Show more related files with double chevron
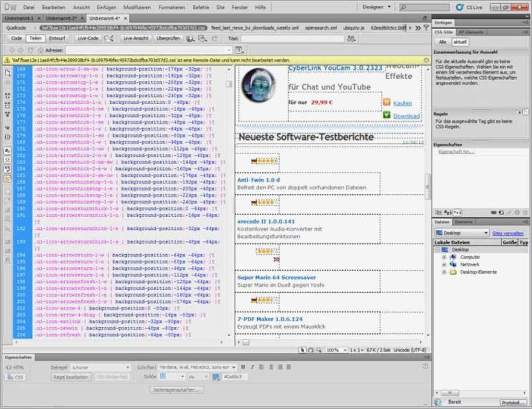The height and width of the screenshot is (409, 532). tap(418, 28)
